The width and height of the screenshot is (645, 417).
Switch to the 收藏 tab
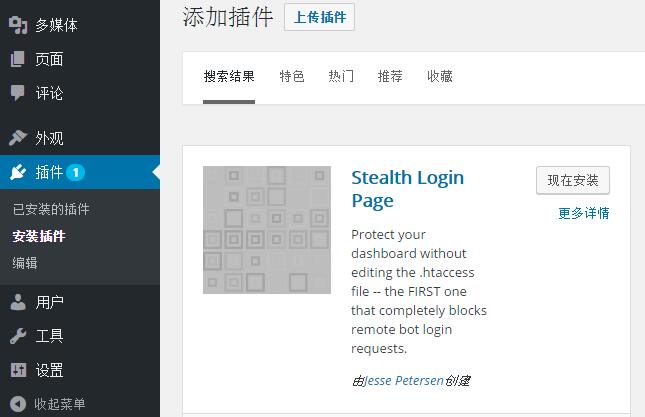tap(440, 76)
